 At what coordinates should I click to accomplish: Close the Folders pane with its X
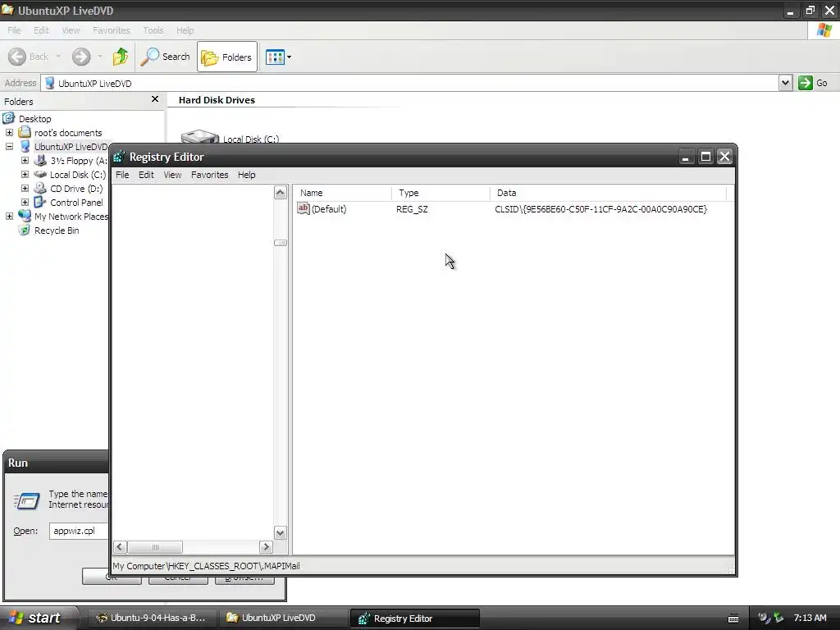click(155, 99)
